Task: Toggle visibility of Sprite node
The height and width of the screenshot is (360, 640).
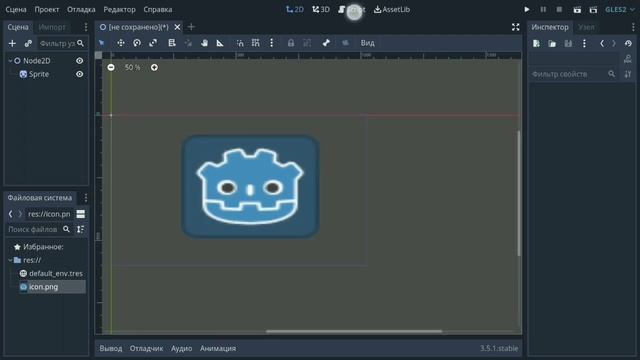Action: 80,74
